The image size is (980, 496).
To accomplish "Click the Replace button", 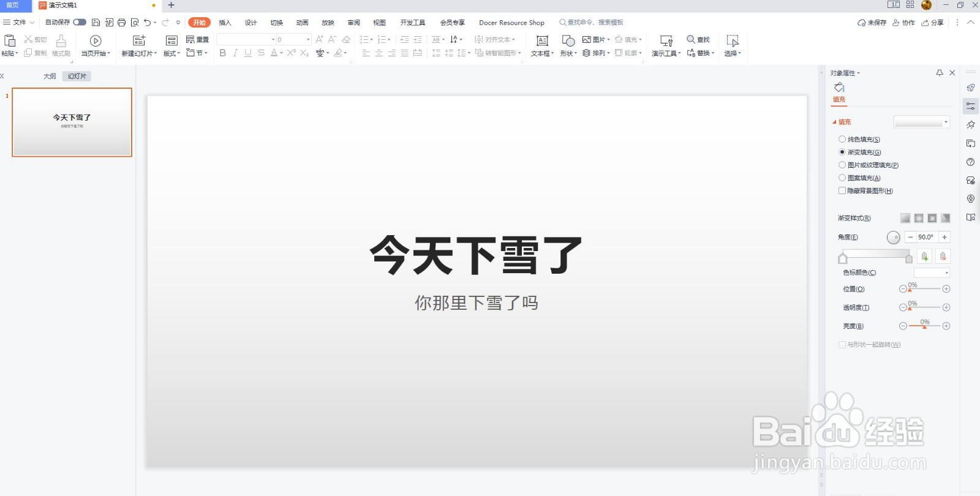I will pos(701,53).
